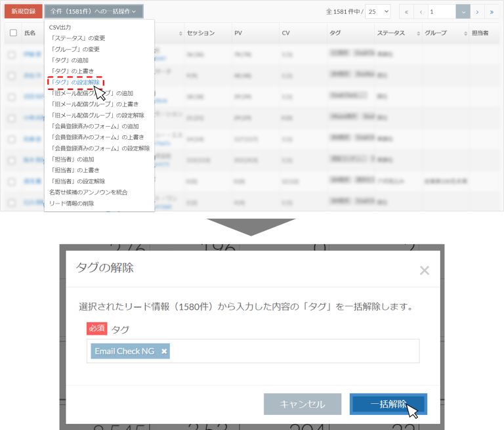The width and height of the screenshot is (504, 430).
Task: Select リード情報の削除 menu entry
Action: (72, 204)
